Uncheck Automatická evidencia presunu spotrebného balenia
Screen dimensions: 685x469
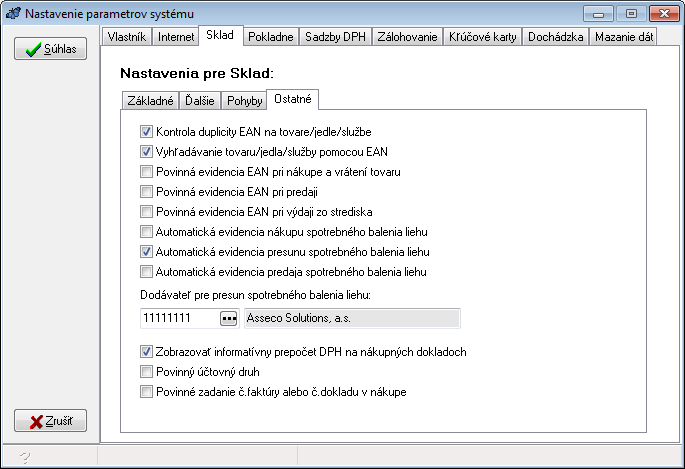(146, 252)
